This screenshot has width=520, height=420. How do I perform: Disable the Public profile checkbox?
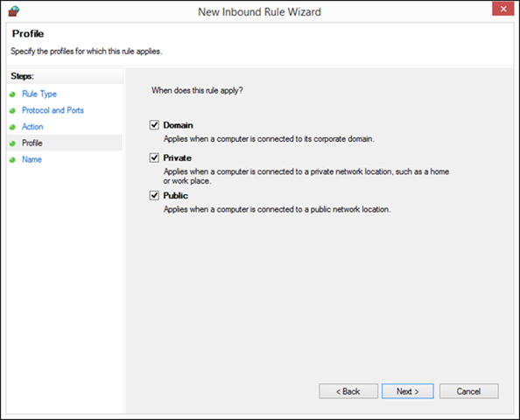[x=154, y=195]
